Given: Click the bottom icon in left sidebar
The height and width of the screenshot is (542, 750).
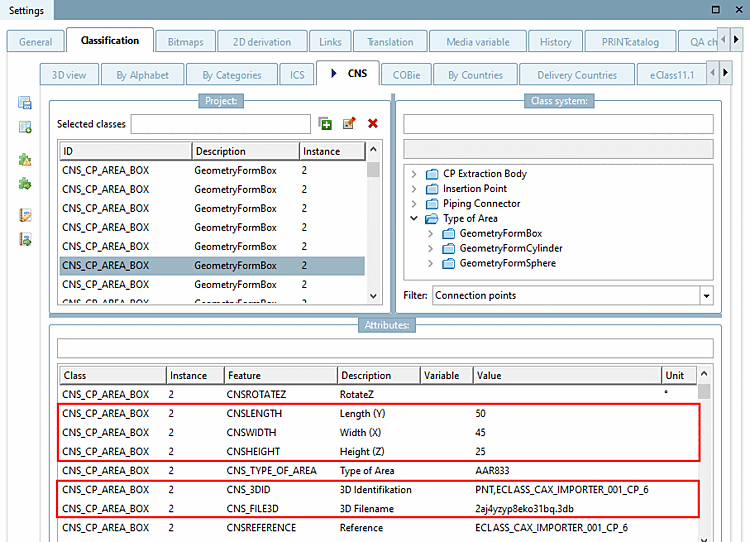Looking at the screenshot, I should point(25,240).
